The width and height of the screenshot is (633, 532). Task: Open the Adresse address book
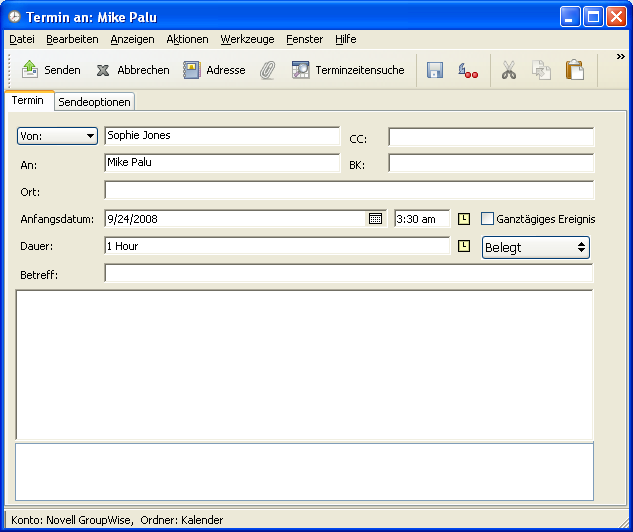pos(214,70)
